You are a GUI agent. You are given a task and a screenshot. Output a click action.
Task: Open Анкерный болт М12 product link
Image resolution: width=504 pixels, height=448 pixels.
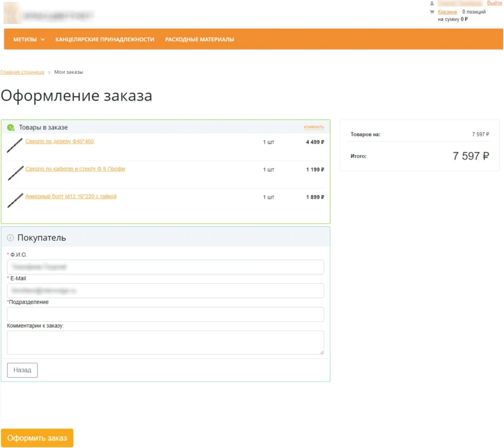point(71,196)
